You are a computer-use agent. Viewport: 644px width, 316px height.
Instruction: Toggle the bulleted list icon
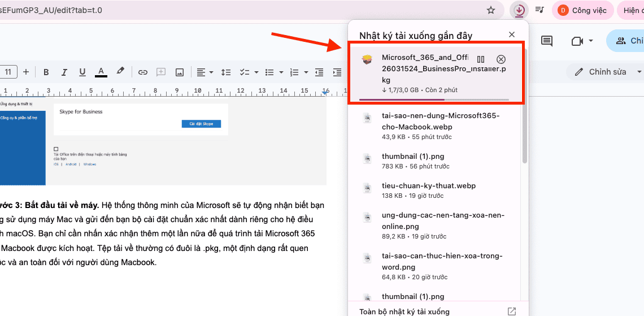[x=269, y=72]
